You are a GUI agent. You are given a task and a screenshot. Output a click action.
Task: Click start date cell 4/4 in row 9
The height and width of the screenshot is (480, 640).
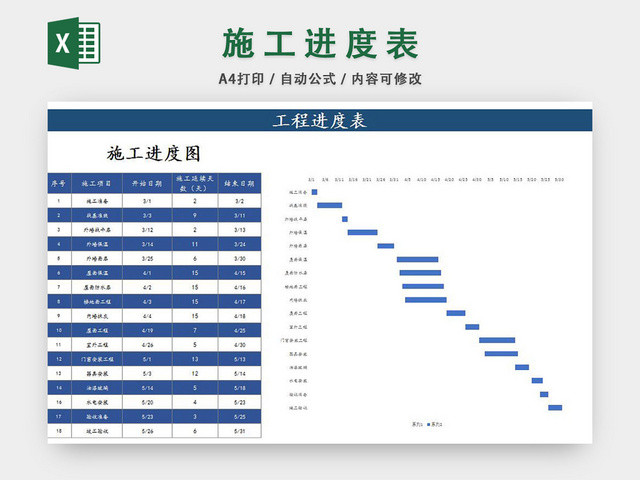click(147, 316)
